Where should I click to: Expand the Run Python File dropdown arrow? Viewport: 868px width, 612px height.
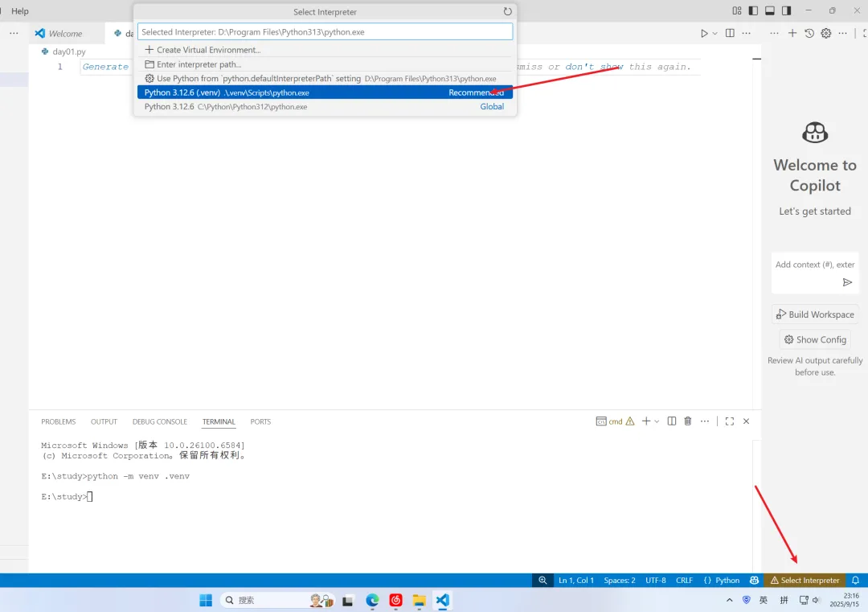715,33
